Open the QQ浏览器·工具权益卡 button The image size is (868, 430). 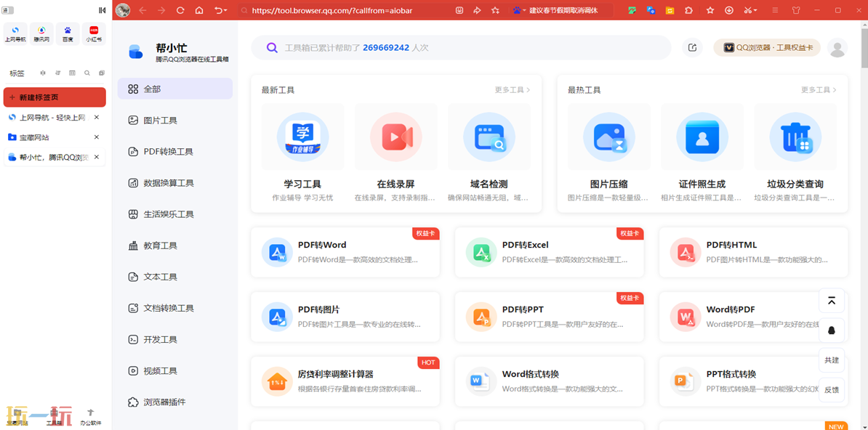[767, 48]
